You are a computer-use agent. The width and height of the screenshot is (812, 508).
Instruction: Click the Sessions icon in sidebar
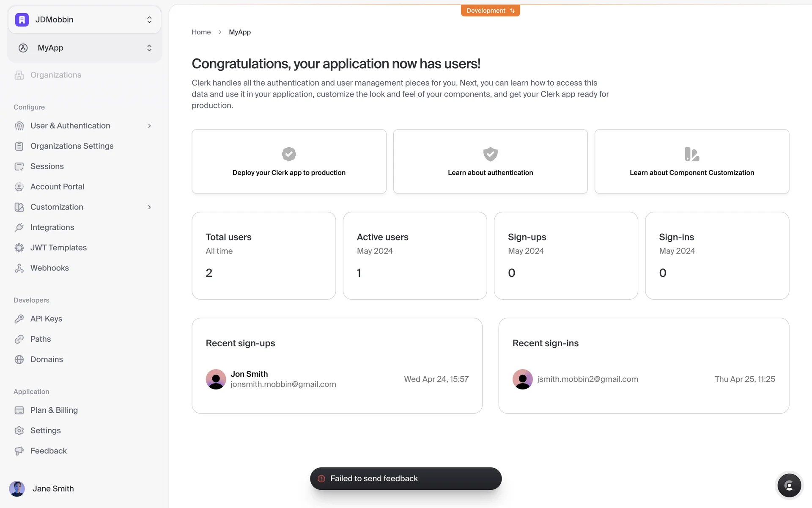tap(19, 166)
